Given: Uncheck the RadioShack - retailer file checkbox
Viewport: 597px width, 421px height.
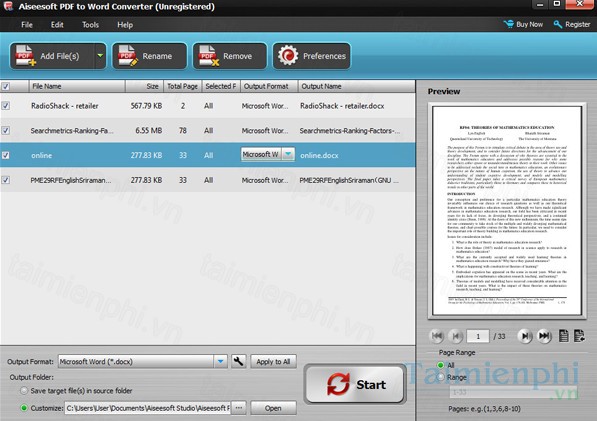Looking at the screenshot, I should click(x=6, y=106).
